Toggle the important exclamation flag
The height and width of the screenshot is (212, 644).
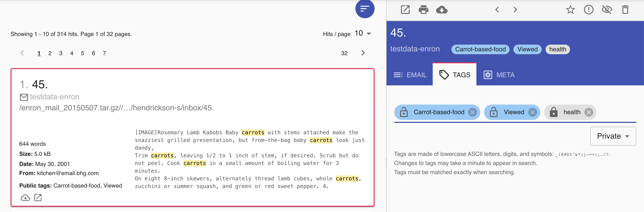589,10
